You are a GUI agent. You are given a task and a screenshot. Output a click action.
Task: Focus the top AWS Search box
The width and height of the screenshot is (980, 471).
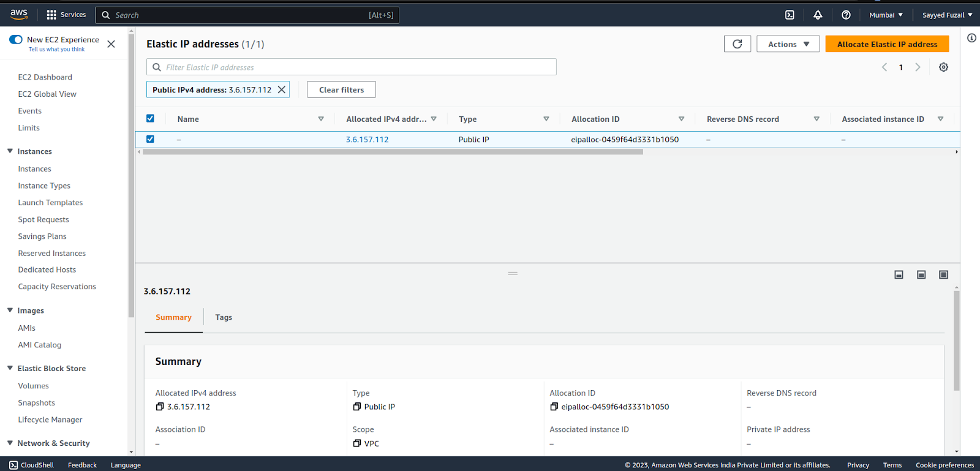click(247, 15)
